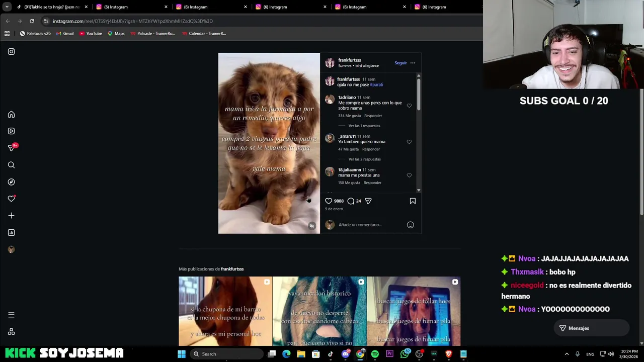
Task: Click the Create plus icon
Action: tap(11, 216)
